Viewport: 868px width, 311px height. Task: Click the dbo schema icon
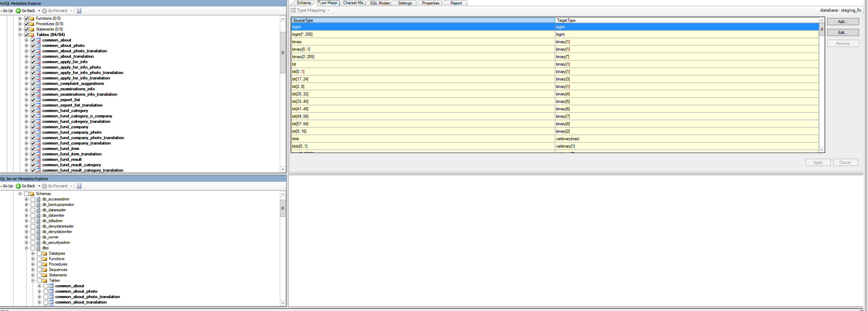click(38, 248)
